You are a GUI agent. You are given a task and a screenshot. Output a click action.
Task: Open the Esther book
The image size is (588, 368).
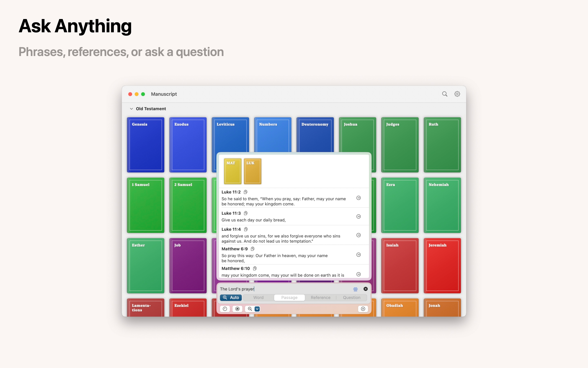(146, 266)
